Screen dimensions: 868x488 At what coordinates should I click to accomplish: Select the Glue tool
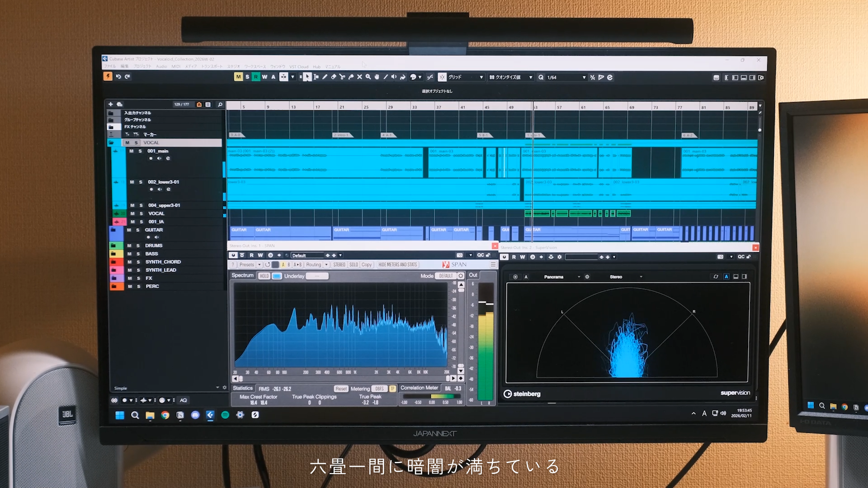[x=351, y=77]
